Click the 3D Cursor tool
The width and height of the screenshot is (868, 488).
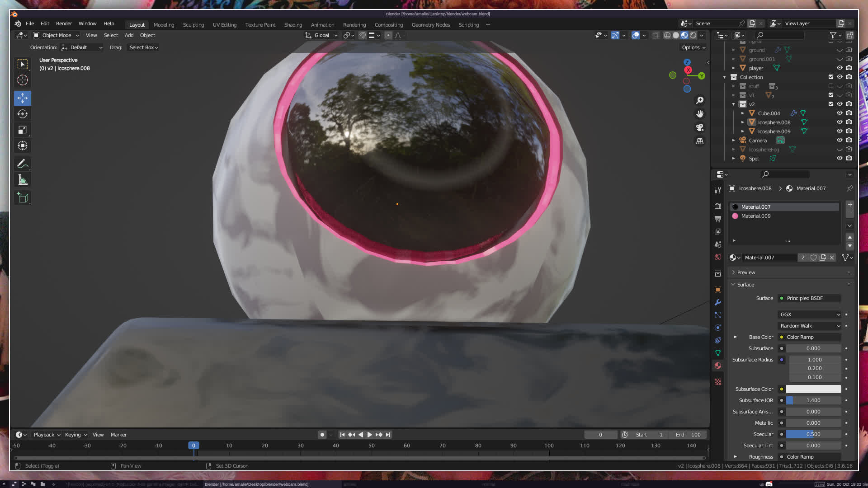(x=22, y=80)
